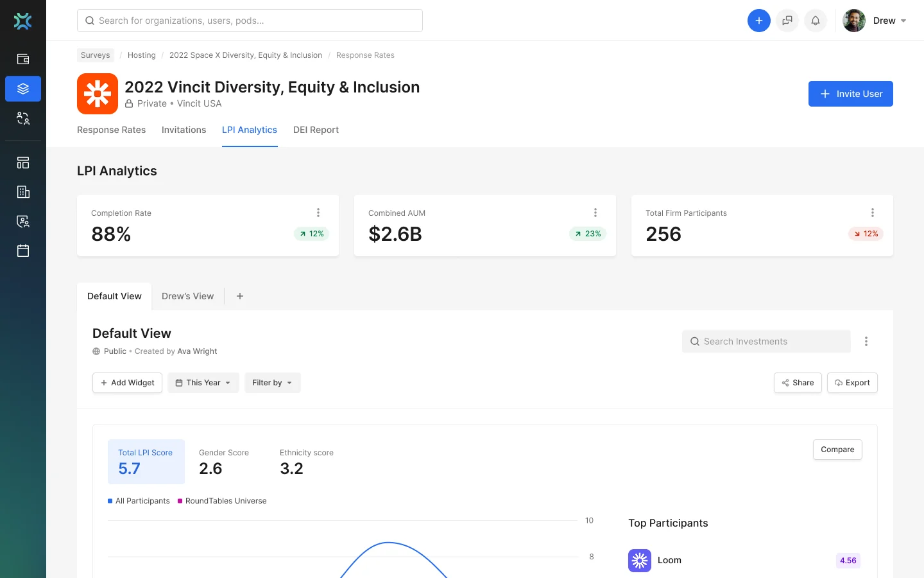
Task: Add a new view with plus icon
Action: click(x=240, y=296)
